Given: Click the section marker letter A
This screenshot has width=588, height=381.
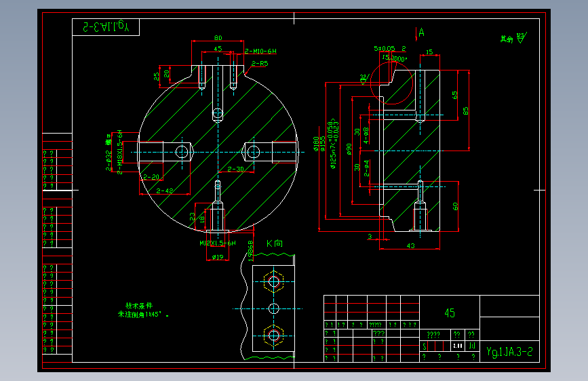Looking at the screenshot, I should click(x=421, y=33).
